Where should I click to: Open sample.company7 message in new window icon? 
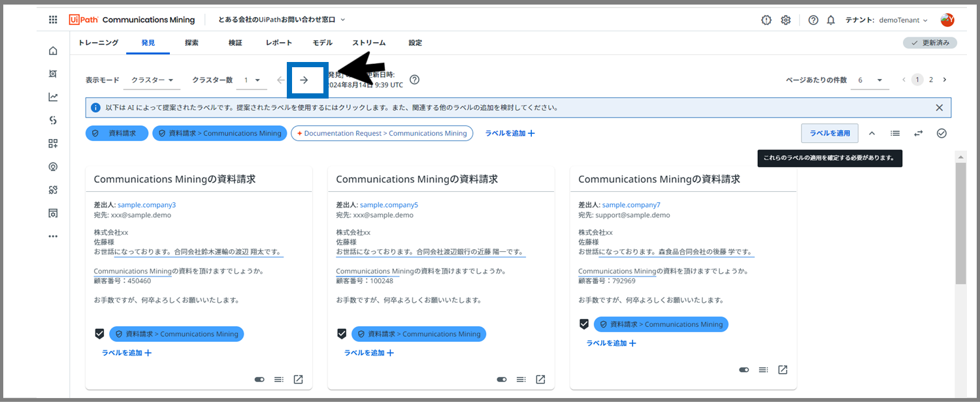click(x=783, y=369)
